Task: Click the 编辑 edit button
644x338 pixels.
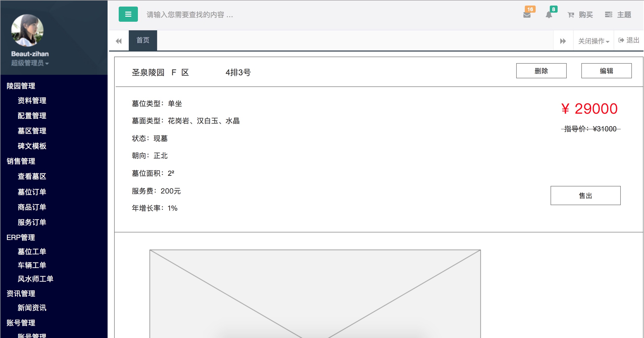Action: coord(606,71)
